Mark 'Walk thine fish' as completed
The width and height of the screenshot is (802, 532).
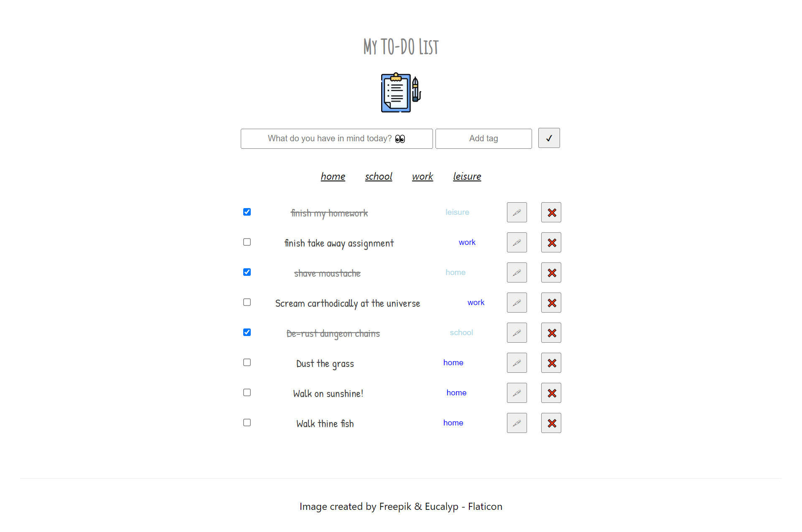(x=247, y=423)
